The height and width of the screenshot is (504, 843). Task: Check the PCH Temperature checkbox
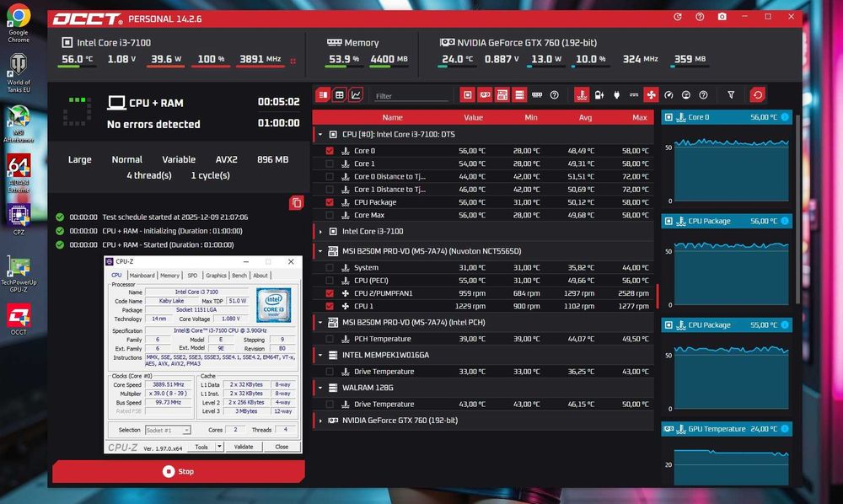(330, 339)
